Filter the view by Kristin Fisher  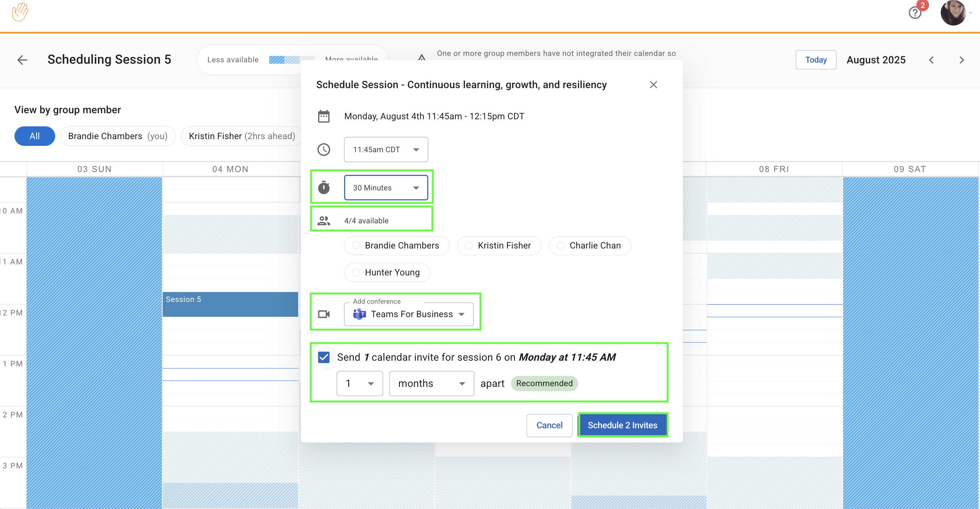242,136
